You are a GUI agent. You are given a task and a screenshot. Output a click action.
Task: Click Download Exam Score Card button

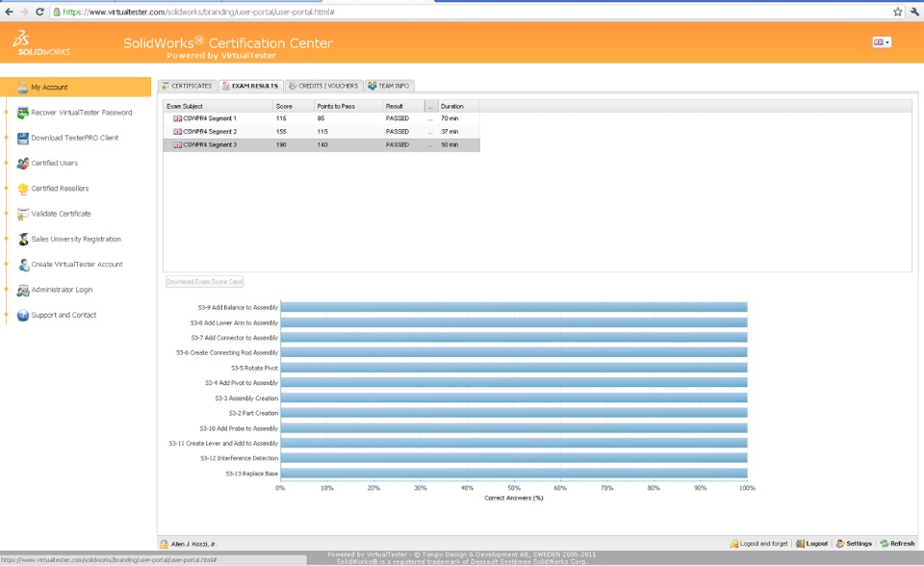[x=204, y=282]
